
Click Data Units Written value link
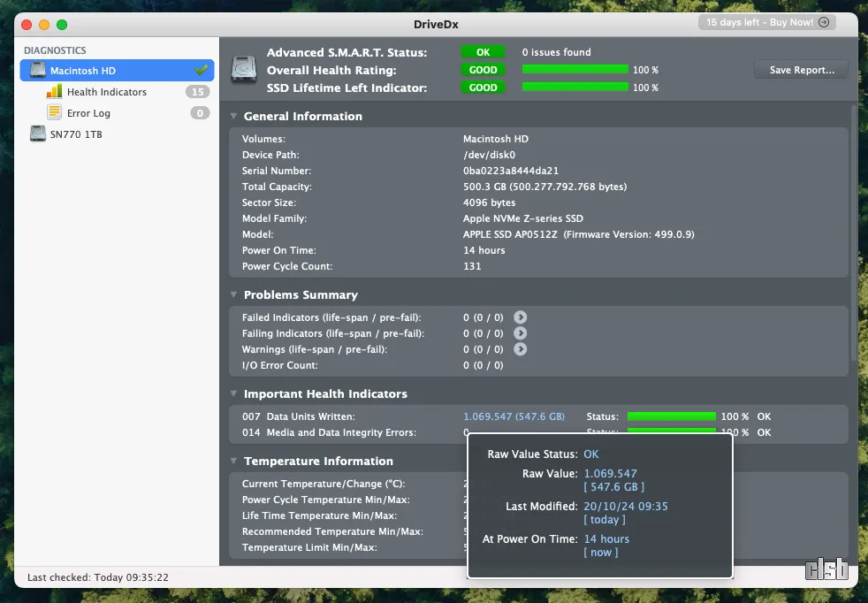[514, 416]
